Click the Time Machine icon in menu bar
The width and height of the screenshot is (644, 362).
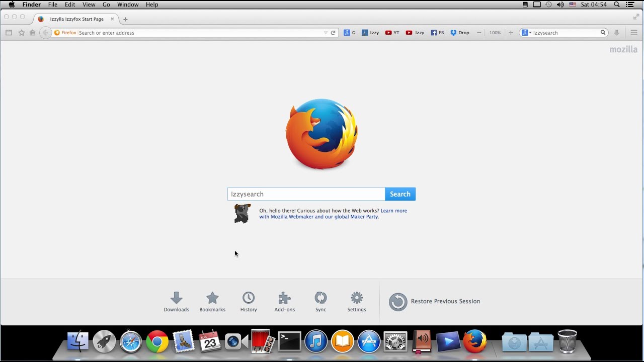548,5
